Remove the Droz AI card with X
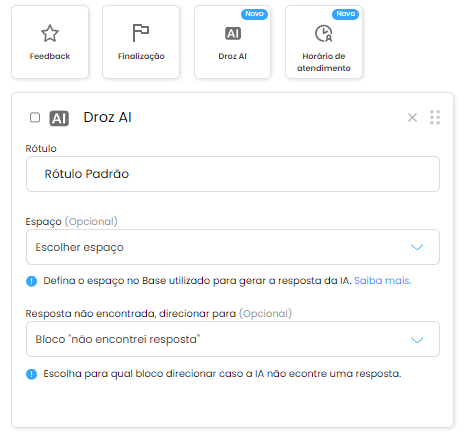 [412, 117]
